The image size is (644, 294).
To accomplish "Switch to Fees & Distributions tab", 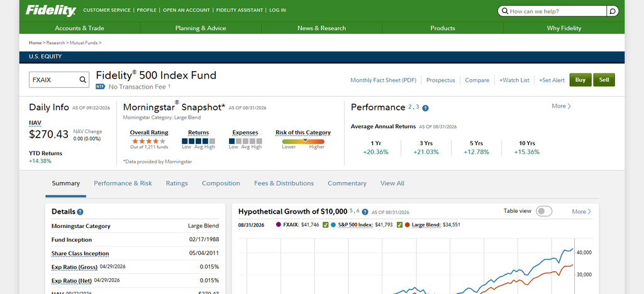I will coord(284,183).
